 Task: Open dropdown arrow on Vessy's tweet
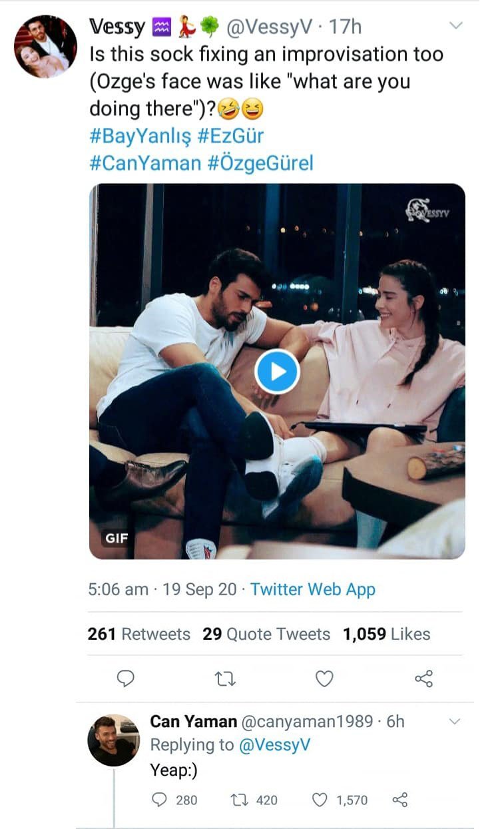(x=455, y=26)
